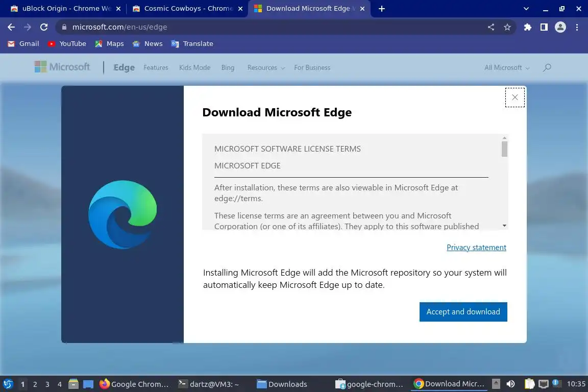Image resolution: width=588 pixels, height=392 pixels.
Task: Toggle the side panel icon
Action: pyautogui.click(x=544, y=27)
